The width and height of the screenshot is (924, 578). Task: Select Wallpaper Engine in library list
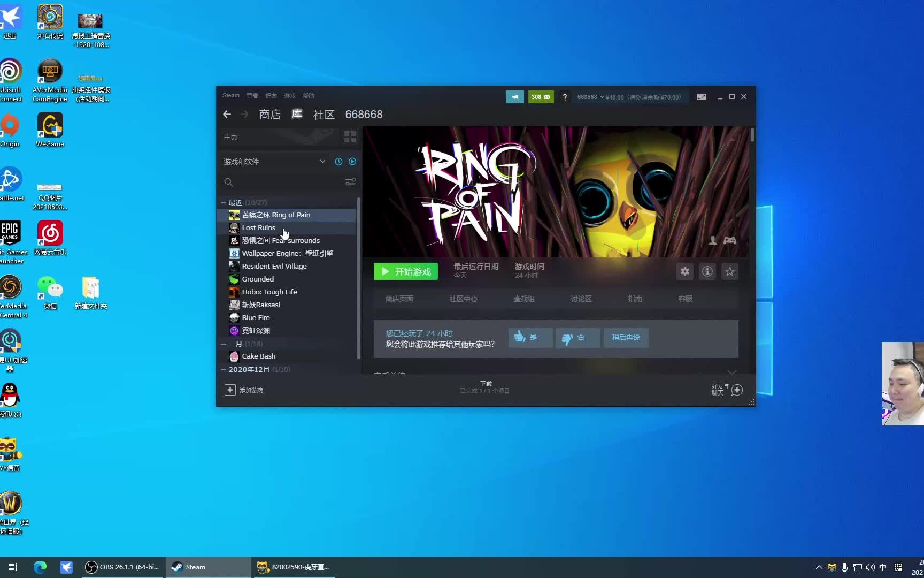286,254
